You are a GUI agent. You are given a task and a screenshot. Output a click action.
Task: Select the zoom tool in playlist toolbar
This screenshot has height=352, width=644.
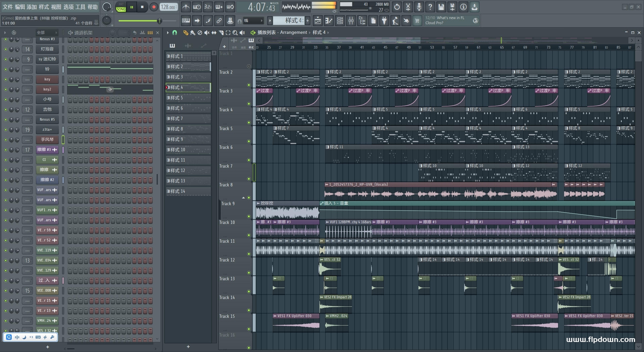pos(235,33)
